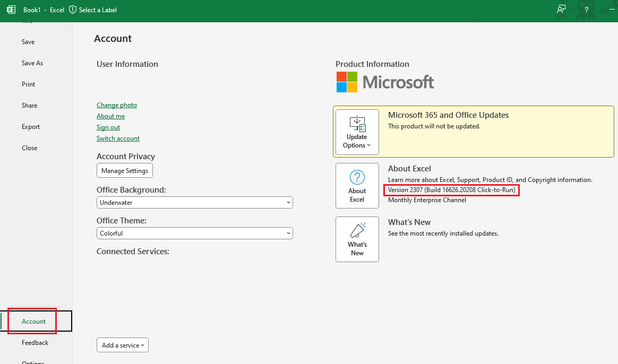Click the Manage Settings button
The height and width of the screenshot is (364, 618).
(125, 170)
